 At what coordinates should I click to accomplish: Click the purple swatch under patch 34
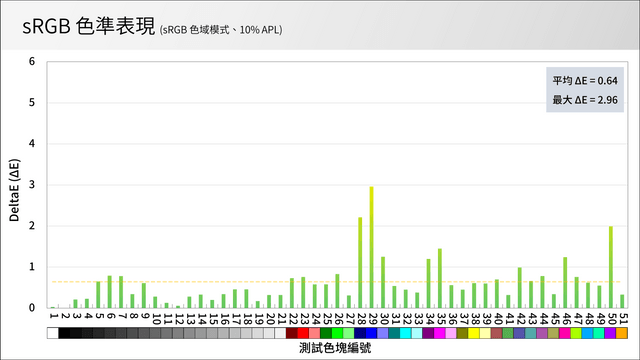click(x=428, y=333)
